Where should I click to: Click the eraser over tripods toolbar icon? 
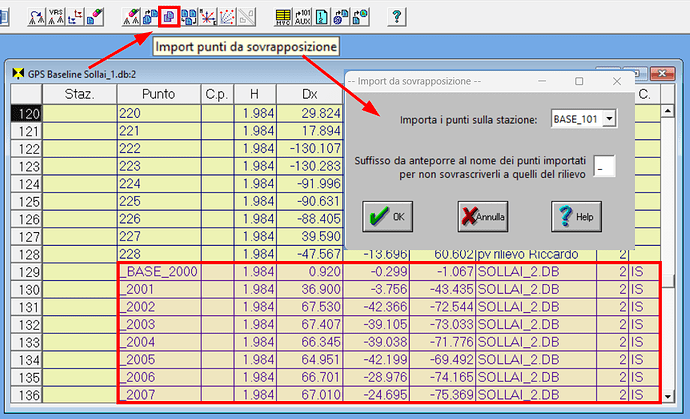(131, 17)
